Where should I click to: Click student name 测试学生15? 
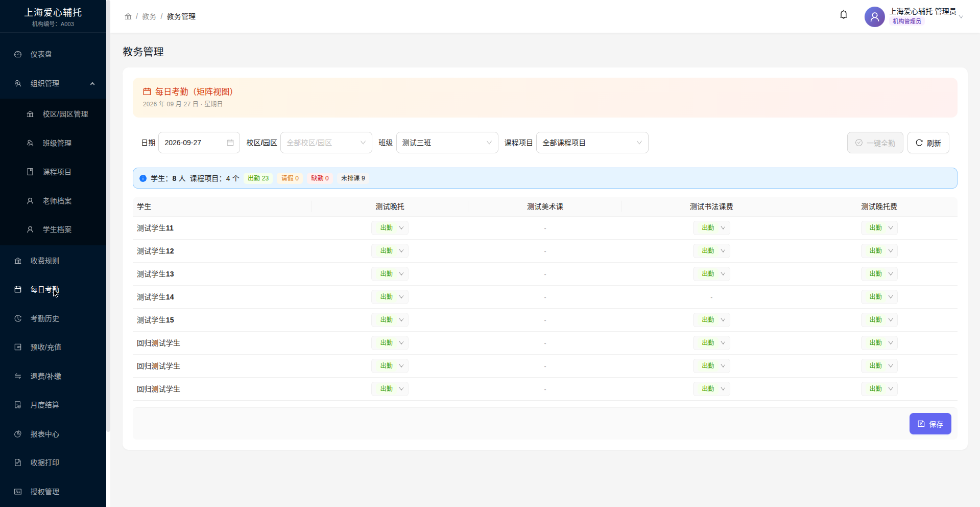(x=155, y=320)
